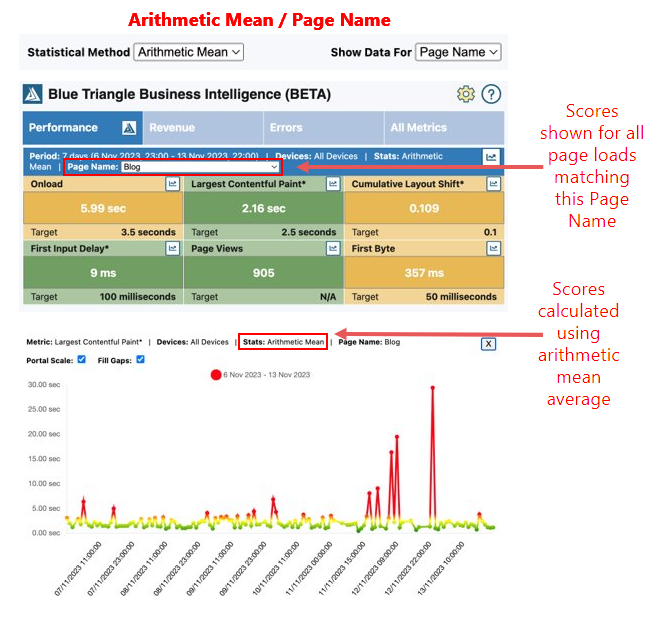The height and width of the screenshot is (624, 654).
Task: Click the tallest peak near 30 sec on chart
Action: (x=433, y=388)
